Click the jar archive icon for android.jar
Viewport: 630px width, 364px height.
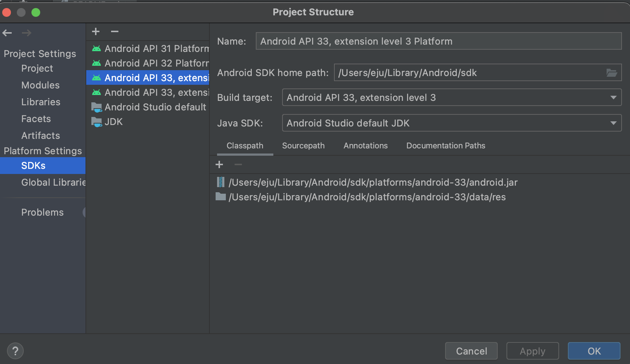[x=220, y=182]
